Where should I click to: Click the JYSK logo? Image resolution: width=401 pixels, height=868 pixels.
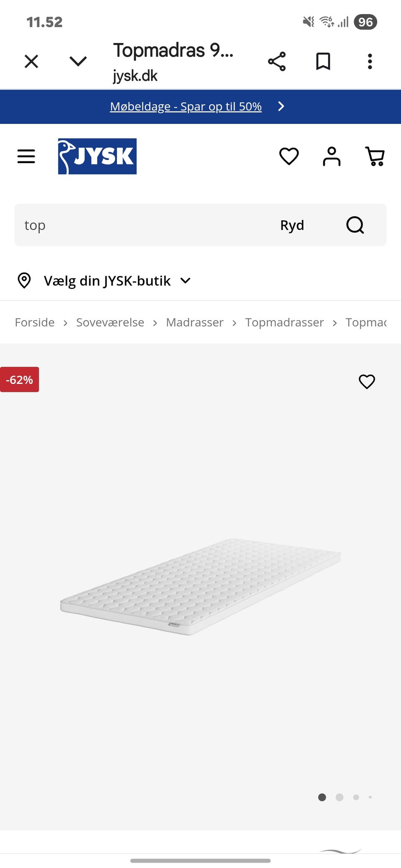[97, 156]
